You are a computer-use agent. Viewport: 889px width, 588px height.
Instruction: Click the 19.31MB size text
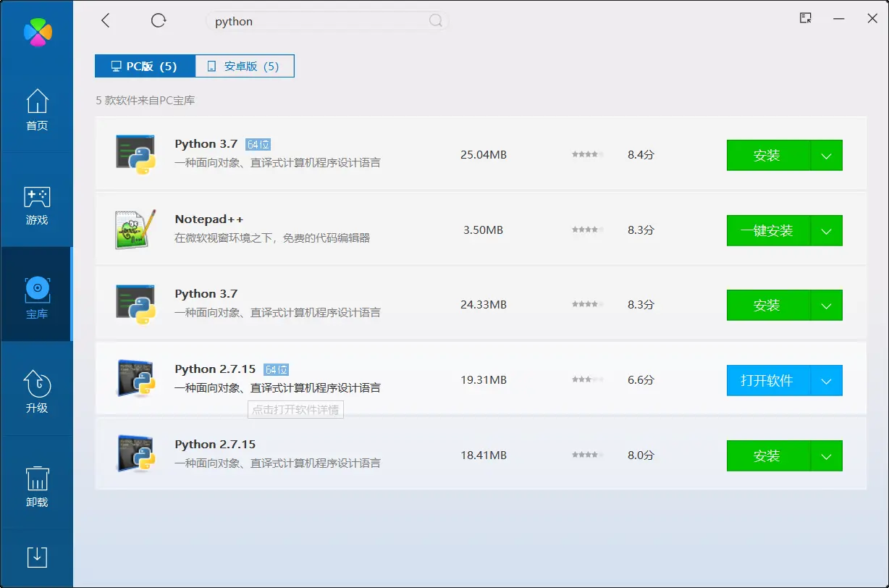[x=484, y=379]
